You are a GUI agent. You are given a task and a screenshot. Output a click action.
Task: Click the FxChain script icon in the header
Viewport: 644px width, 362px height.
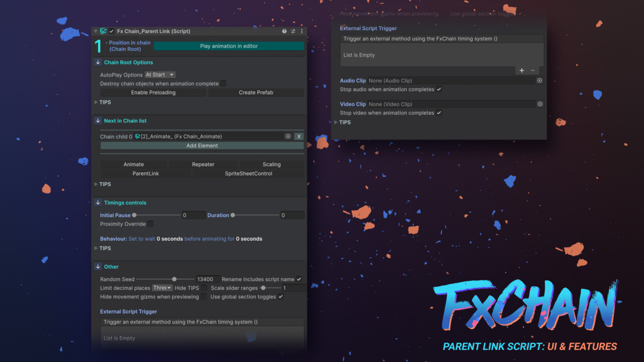tap(103, 31)
